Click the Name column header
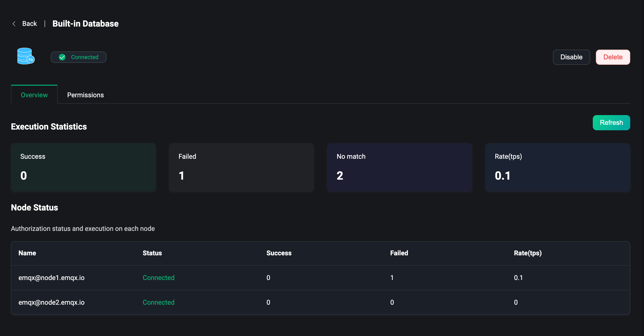 coord(27,253)
